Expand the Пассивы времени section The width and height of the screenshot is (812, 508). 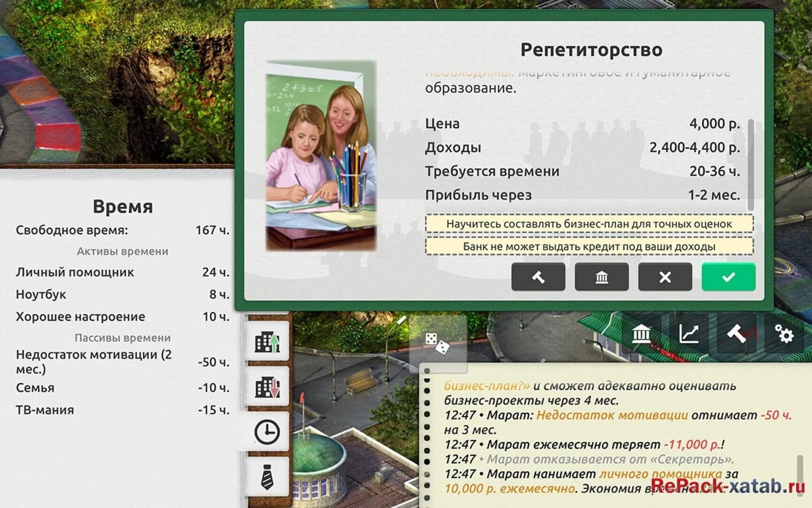[122, 338]
